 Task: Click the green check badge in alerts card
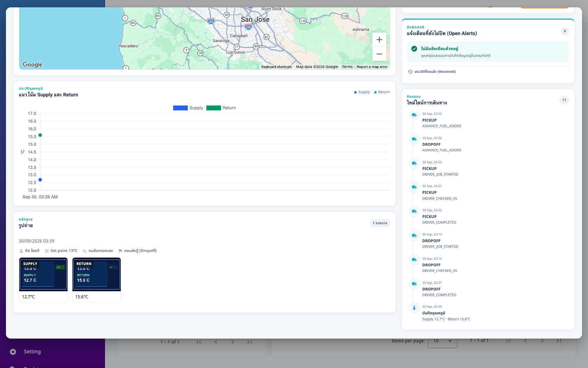[414, 49]
